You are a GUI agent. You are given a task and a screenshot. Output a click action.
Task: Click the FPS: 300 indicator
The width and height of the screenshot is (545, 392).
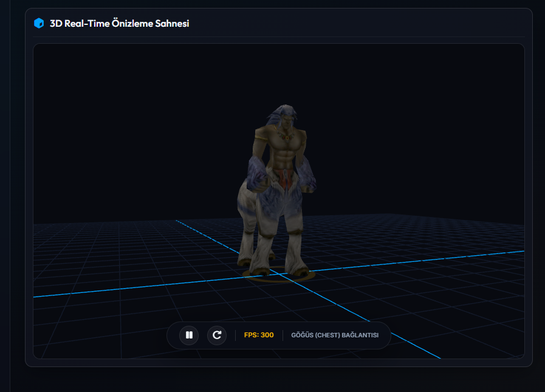click(259, 335)
